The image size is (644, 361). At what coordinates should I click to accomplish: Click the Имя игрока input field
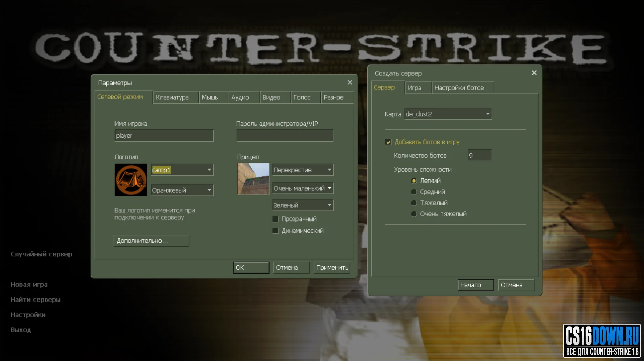point(164,135)
